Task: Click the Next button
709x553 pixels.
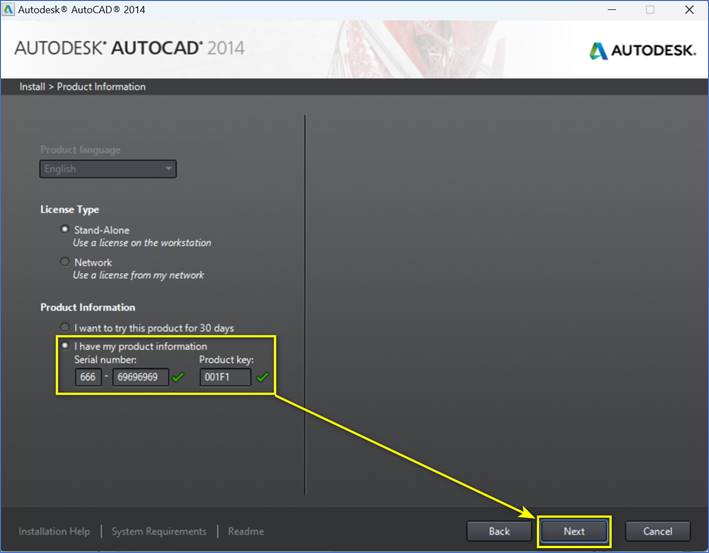Action: (574, 531)
